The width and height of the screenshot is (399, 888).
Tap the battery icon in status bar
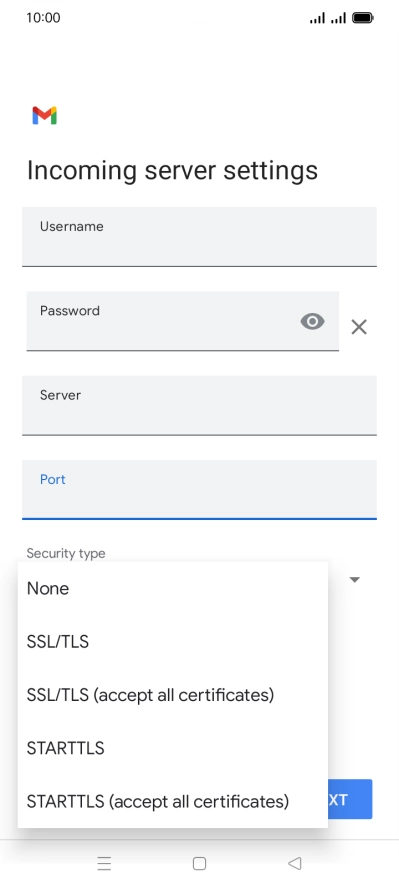point(363,18)
